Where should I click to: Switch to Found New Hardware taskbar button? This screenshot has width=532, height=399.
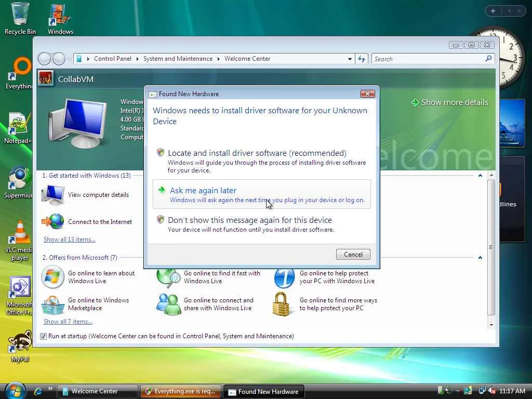click(x=263, y=391)
